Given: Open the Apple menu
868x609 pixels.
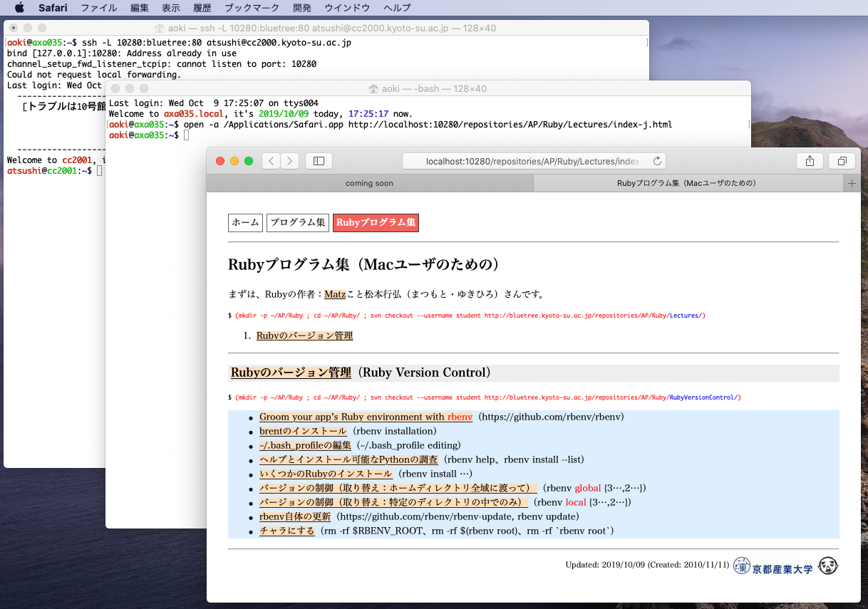Looking at the screenshot, I should [19, 8].
